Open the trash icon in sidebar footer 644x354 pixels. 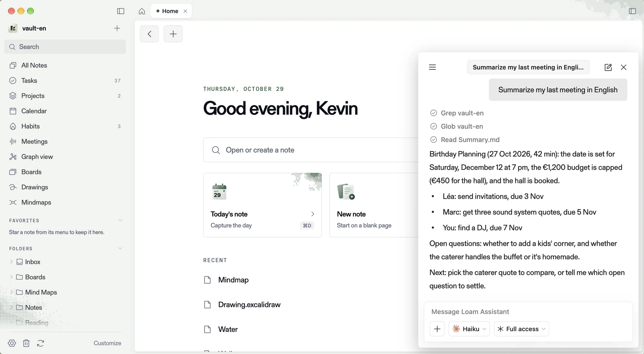point(26,343)
